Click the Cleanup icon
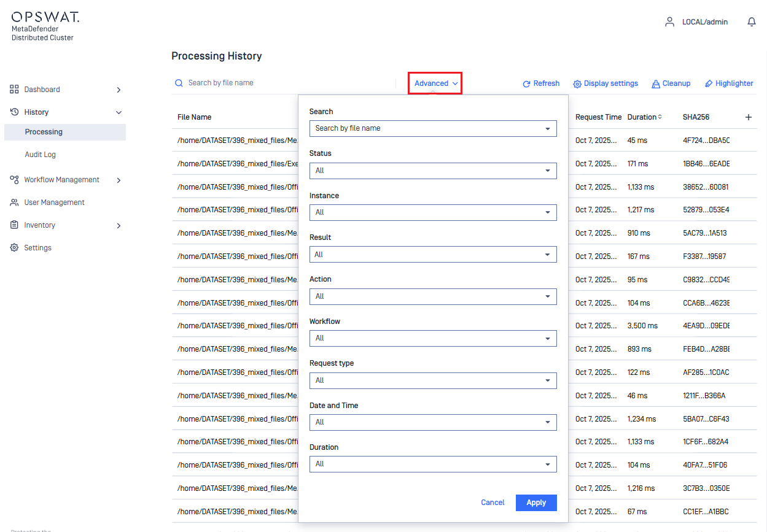This screenshot has height=532, width=767. point(656,83)
